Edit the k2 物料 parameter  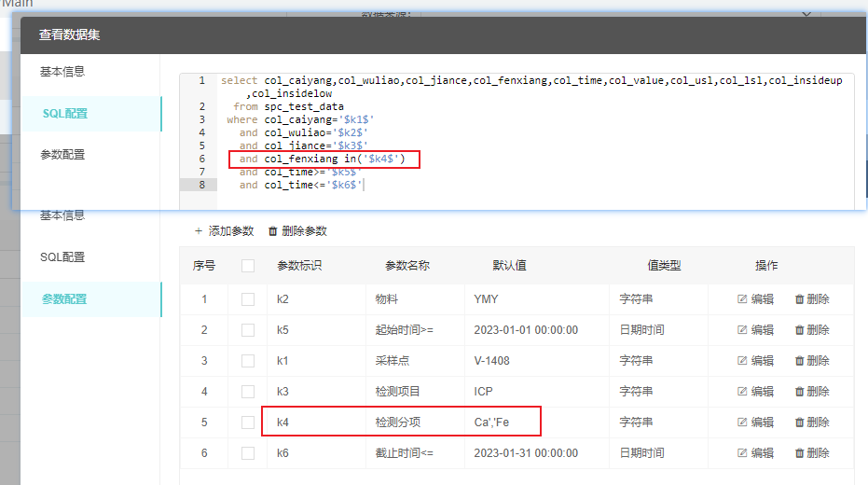coord(755,299)
